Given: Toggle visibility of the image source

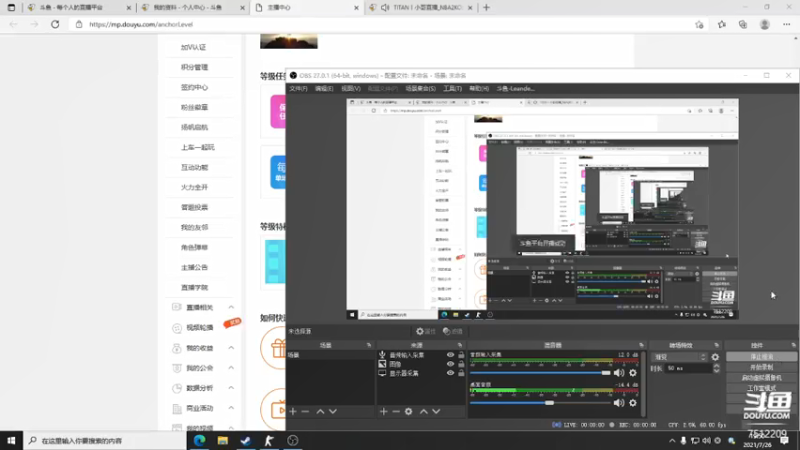Looking at the screenshot, I should 450,364.
